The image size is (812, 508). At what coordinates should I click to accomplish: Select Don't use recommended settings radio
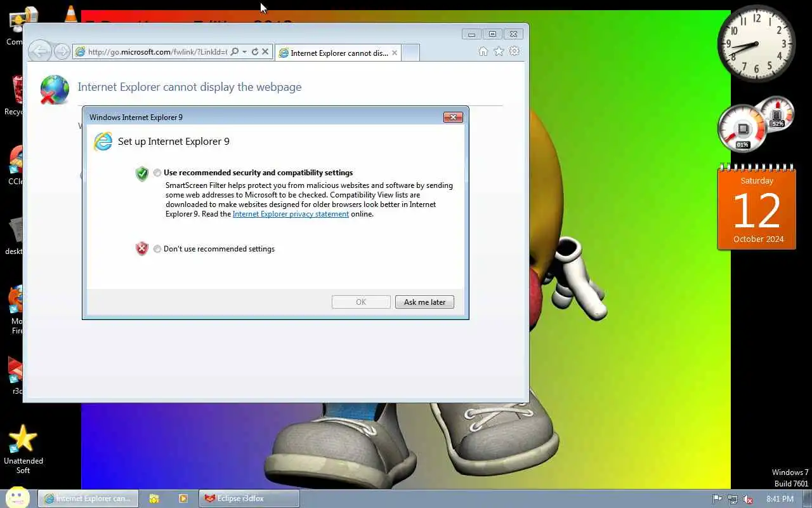(157, 249)
